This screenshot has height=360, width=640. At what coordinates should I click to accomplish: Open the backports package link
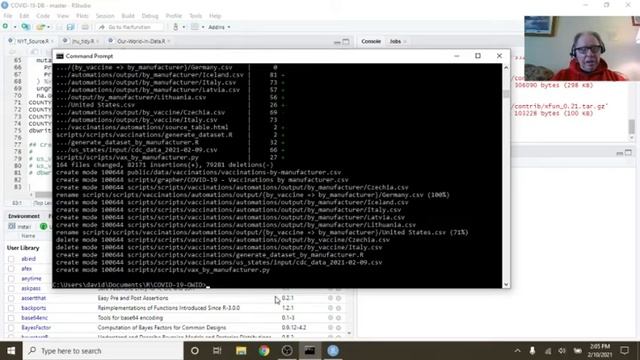coord(33,308)
